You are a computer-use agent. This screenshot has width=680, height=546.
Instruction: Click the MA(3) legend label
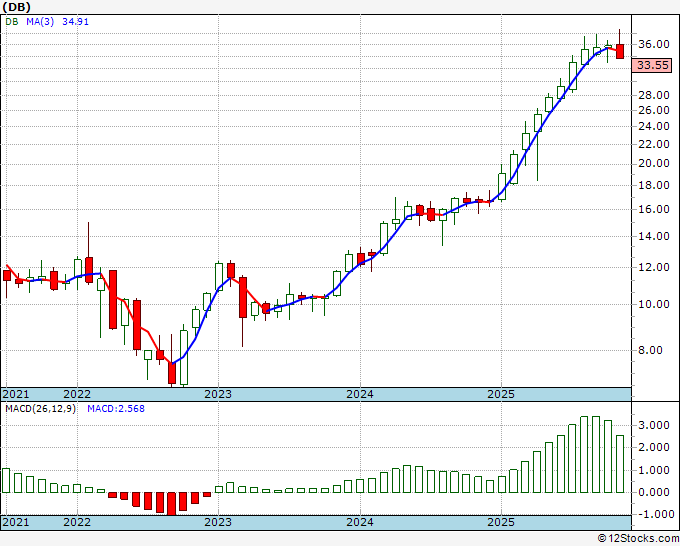coord(40,21)
